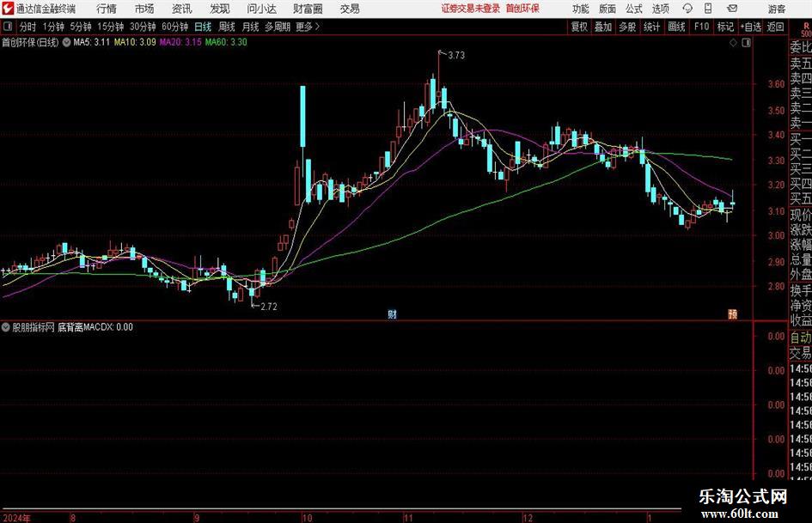Screen dimensions: 812x523
Task: Click the 画线 drawing tool button
Action: 676,27
